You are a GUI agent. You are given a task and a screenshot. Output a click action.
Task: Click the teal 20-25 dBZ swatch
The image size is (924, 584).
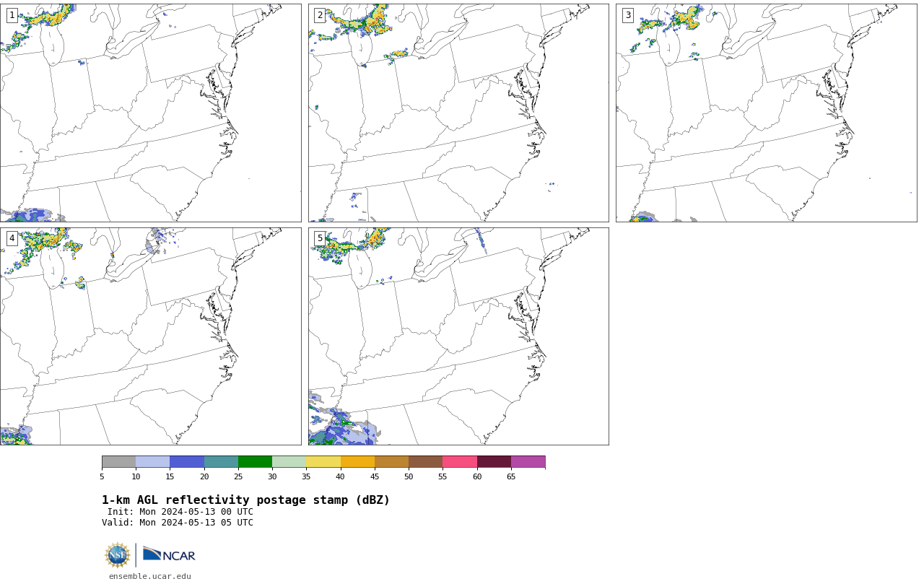pos(221,462)
